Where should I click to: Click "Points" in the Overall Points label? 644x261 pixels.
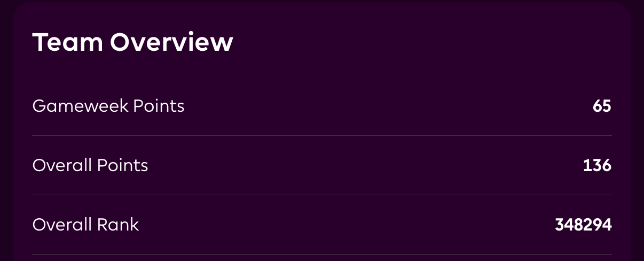(122, 166)
